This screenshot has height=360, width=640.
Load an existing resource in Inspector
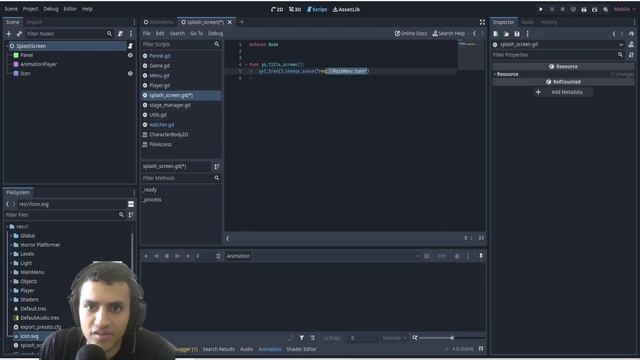tap(506, 33)
